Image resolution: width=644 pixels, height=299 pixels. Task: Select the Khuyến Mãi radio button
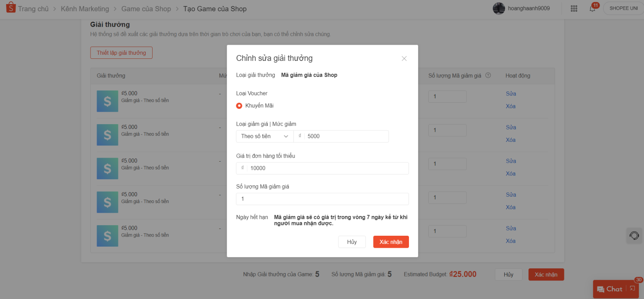tap(239, 106)
